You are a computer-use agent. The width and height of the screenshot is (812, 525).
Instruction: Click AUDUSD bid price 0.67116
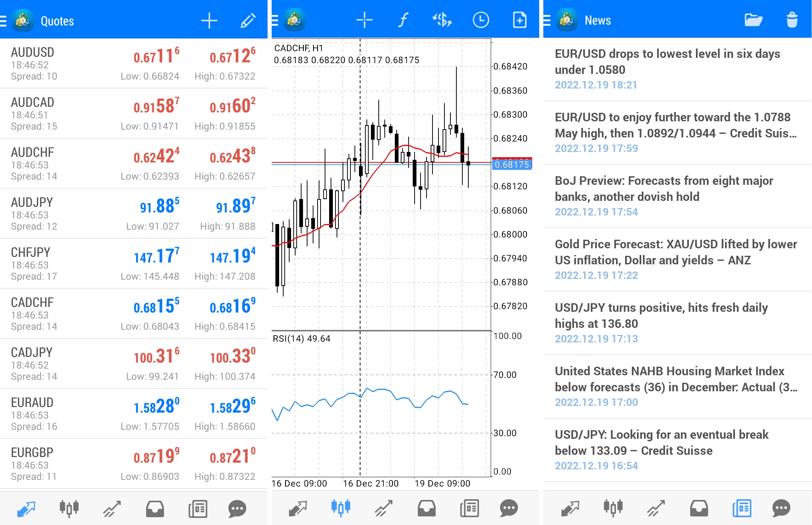(x=156, y=56)
